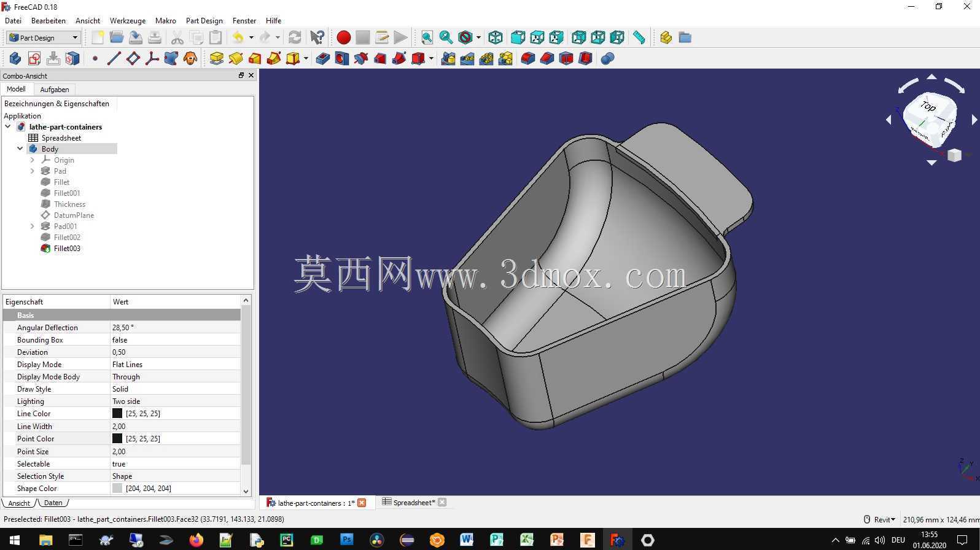The image size is (980, 550).
Task: Collapse the lathe-part-containers document node
Action: 8,126
